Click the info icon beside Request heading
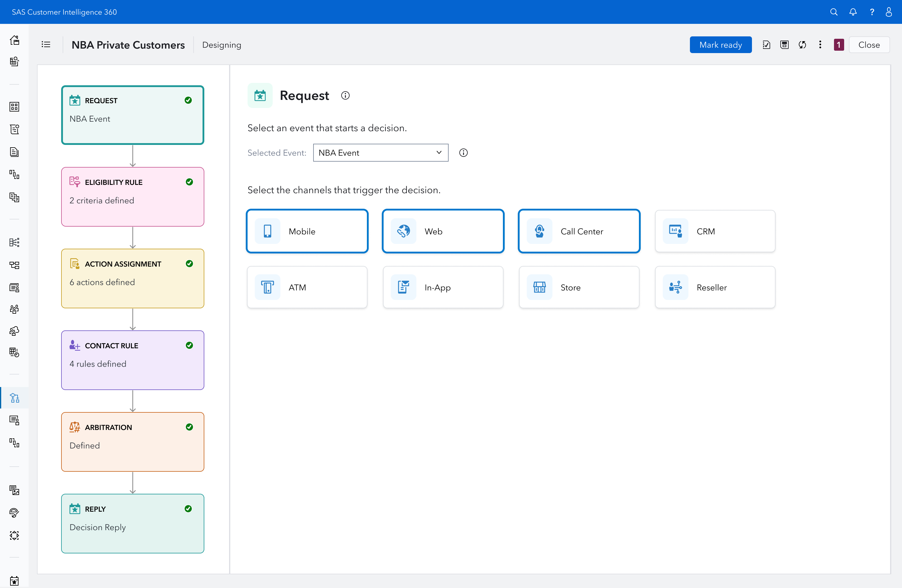 click(345, 95)
